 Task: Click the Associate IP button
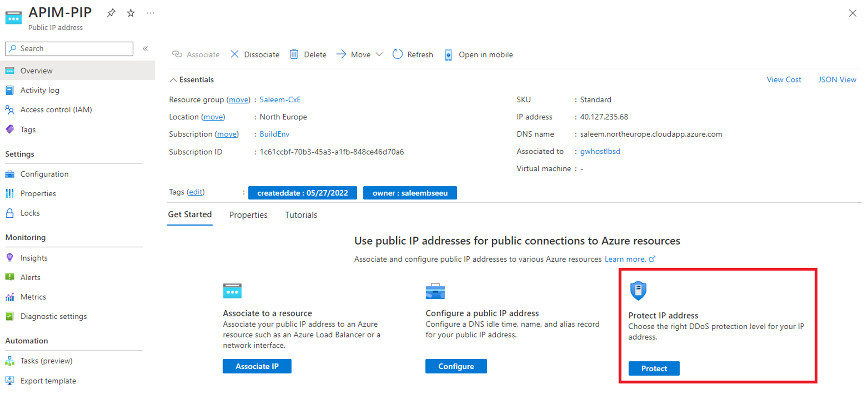click(257, 366)
